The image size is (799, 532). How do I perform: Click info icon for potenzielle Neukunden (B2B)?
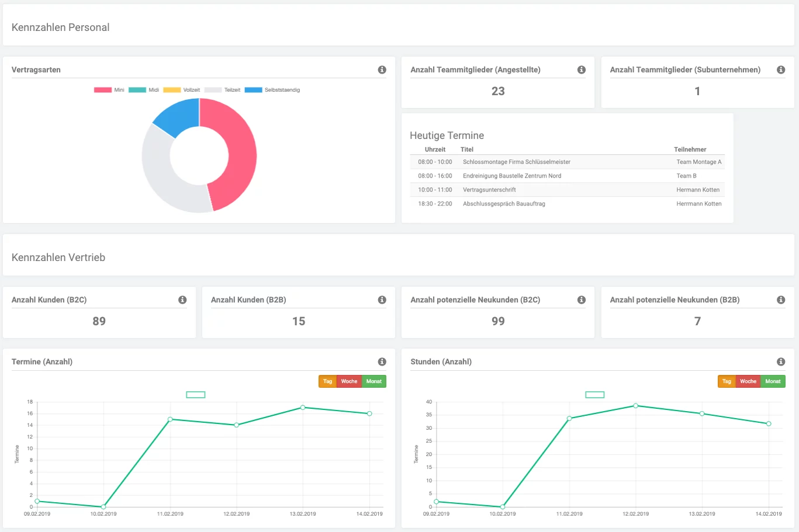[x=781, y=300]
